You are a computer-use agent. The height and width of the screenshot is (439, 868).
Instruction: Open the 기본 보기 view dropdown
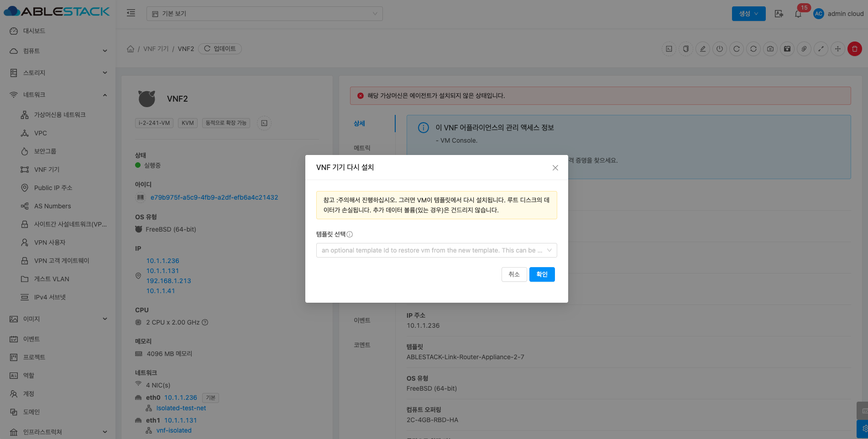pos(265,14)
